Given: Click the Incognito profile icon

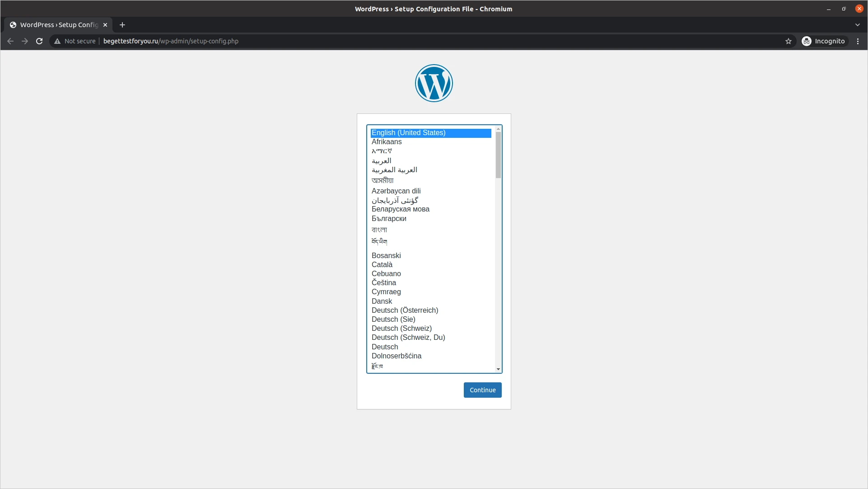Looking at the screenshot, I should pyautogui.click(x=807, y=41).
